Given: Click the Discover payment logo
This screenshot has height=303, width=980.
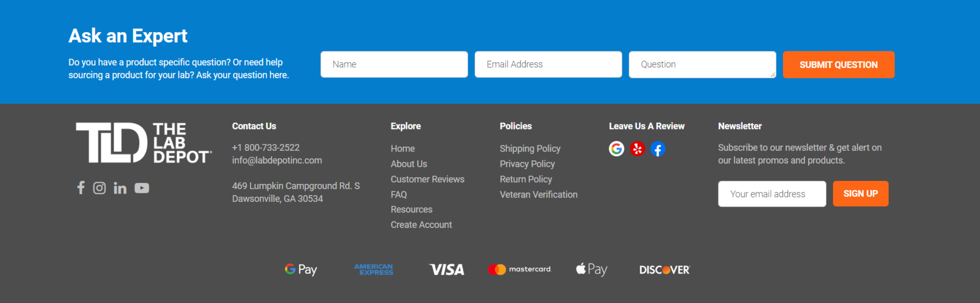Looking at the screenshot, I should pos(665,270).
